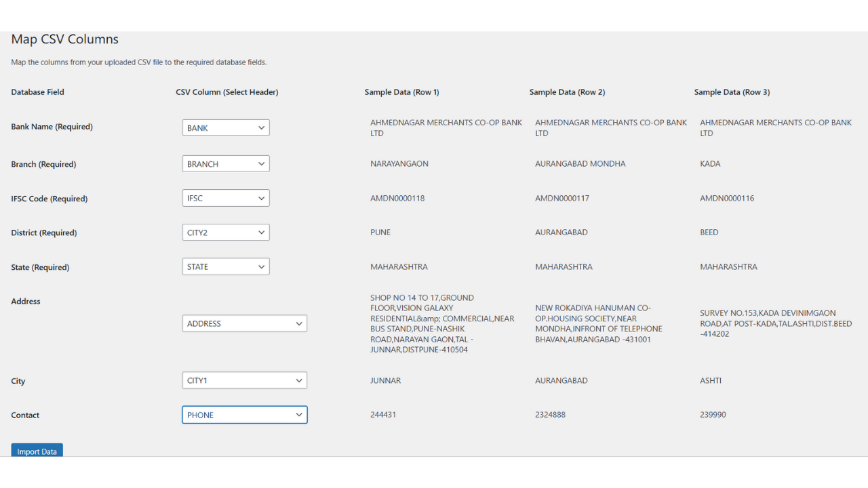Image resolution: width=868 pixels, height=488 pixels.
Task: Click the PUNE district value
Action: click(x=380, y=232)
